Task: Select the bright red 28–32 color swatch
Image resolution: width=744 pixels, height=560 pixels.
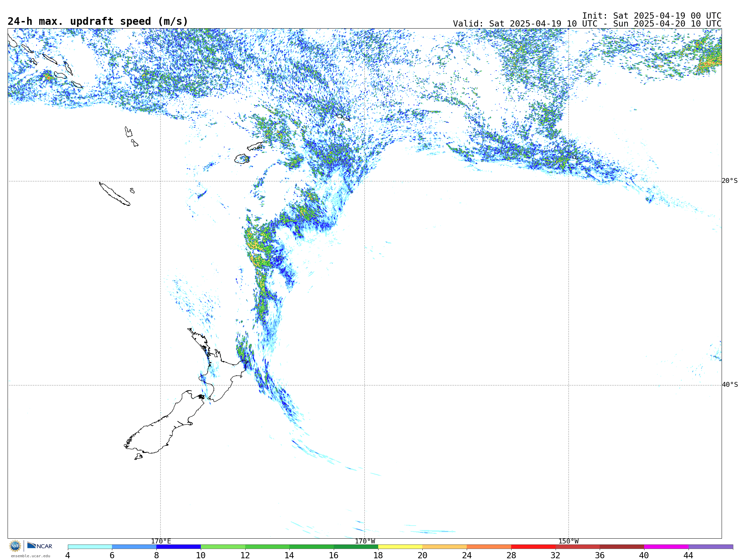Action: click(533, 547)
